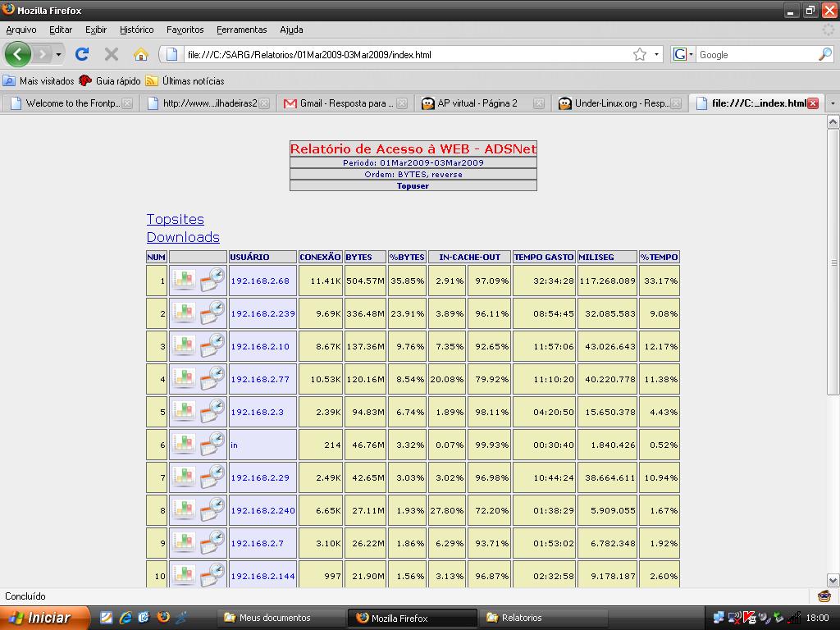Open the Google search engine selector
This screenshot has width=840, height=630.
pyautogui.click(x=683, y=54)
